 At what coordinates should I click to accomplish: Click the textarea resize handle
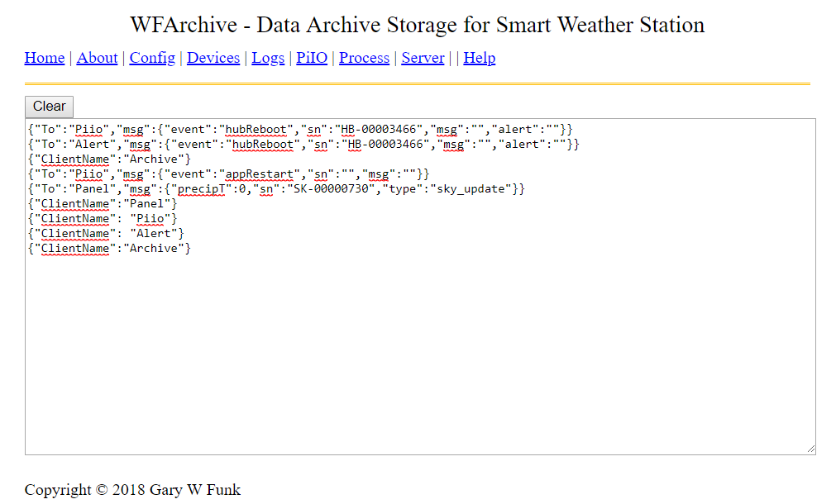tap(810, 449)
